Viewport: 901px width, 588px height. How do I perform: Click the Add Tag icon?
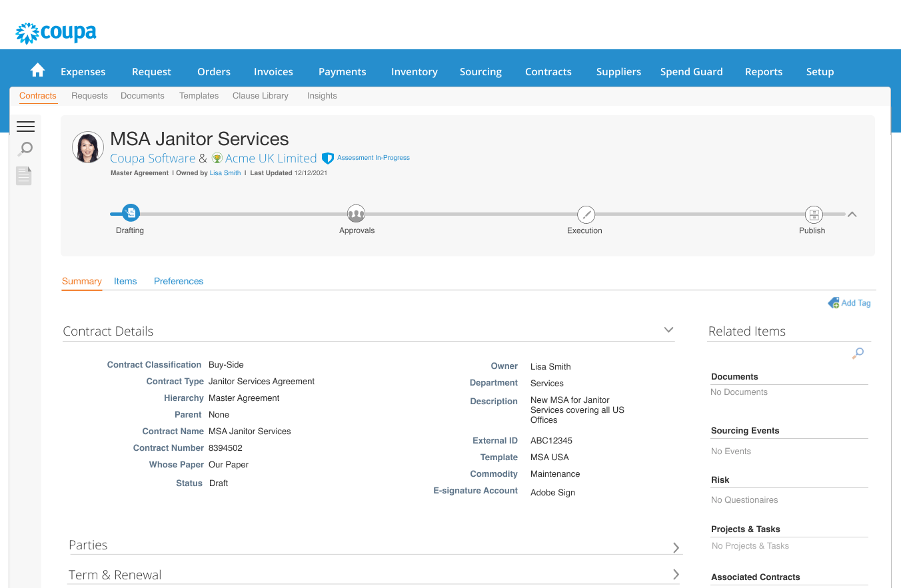[834, 303]
